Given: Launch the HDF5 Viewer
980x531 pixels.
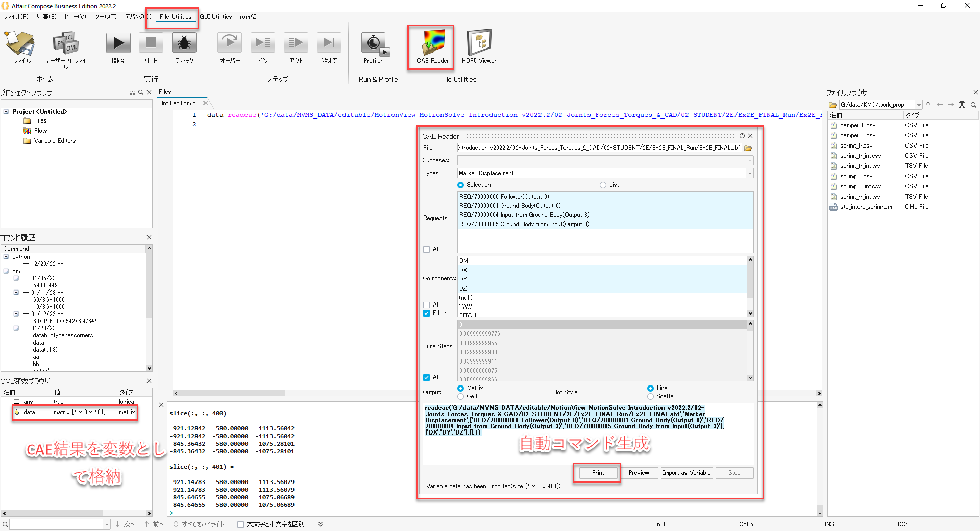Looking at the screenshot, I should (x=479, y=46).
